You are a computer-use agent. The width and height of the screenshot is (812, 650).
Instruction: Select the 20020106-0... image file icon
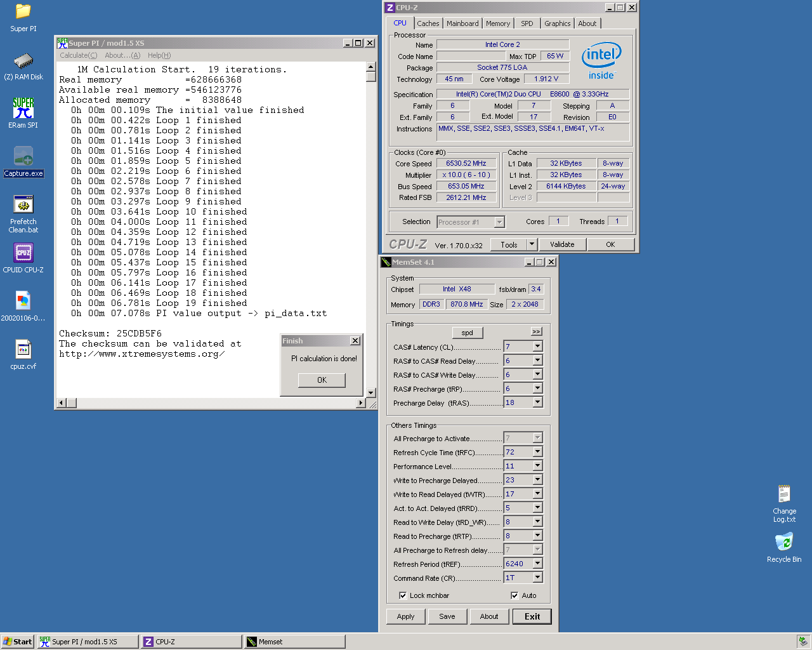click(x=23, y=307)
